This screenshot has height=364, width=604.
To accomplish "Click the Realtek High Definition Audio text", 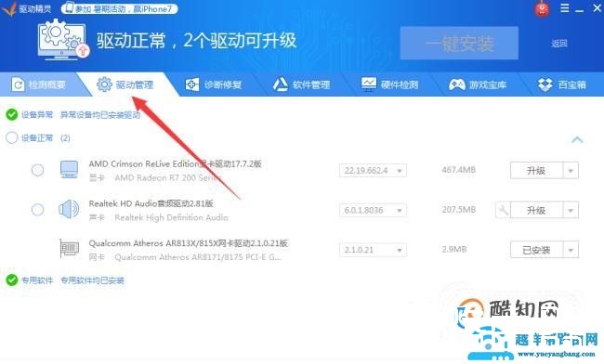I will click(x=171, y=217).
